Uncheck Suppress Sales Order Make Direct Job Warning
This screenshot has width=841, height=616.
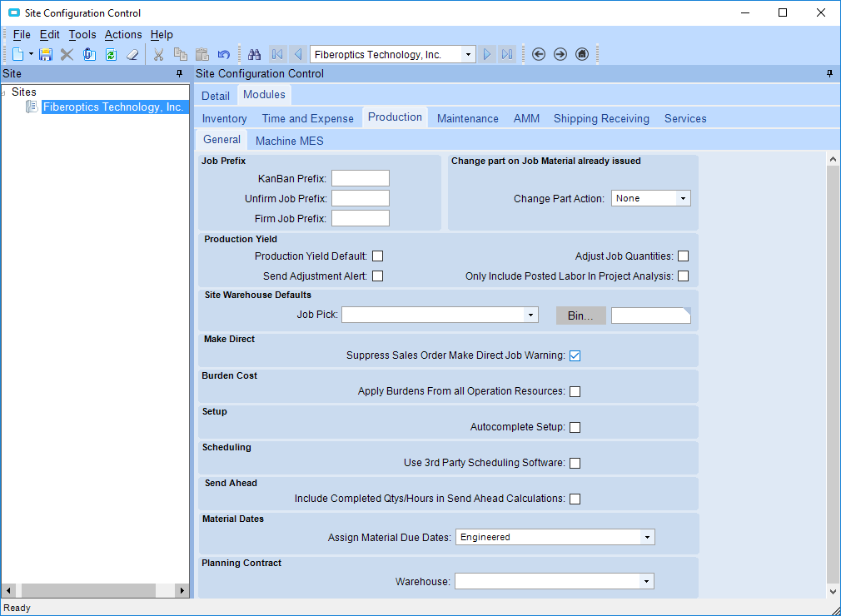575,355
